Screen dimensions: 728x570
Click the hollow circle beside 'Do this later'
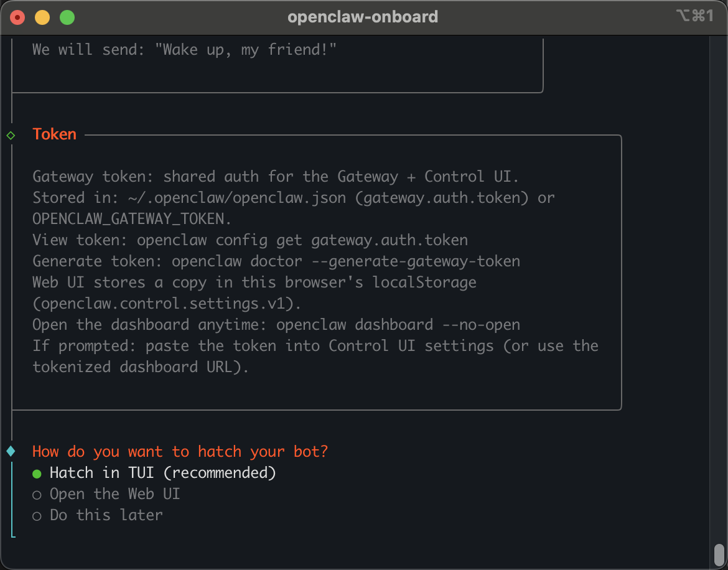click(x=36, y=515)
